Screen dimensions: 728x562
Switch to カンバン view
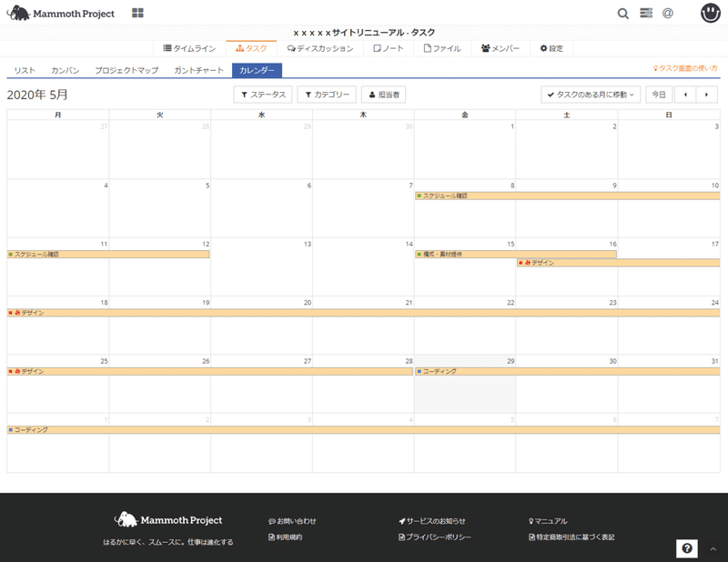65,70
